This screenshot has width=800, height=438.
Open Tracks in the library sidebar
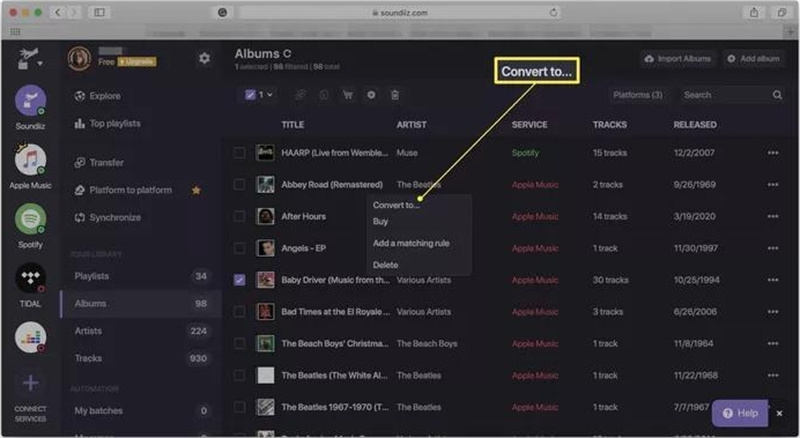tap(141, 358)
